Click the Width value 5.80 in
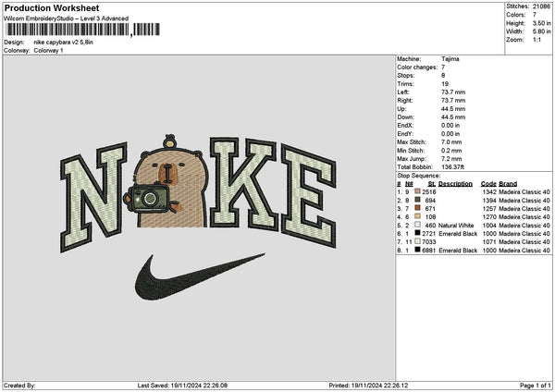This screenshot has width=555, height=392. (541, 31)
